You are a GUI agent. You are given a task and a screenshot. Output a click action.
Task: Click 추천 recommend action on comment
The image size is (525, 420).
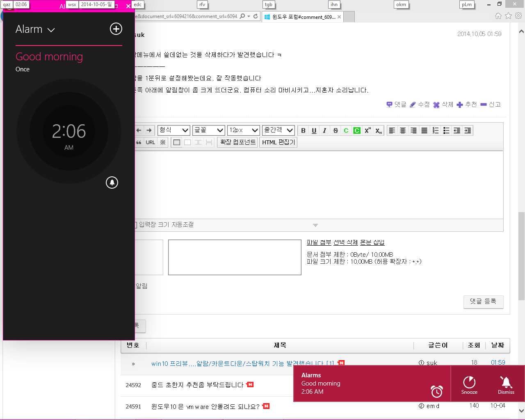tap(467, 105)
